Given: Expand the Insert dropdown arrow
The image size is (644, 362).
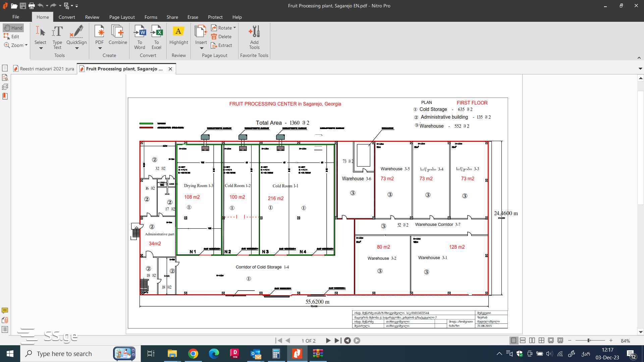Looking at the screenshot, I should click(202, 48).
